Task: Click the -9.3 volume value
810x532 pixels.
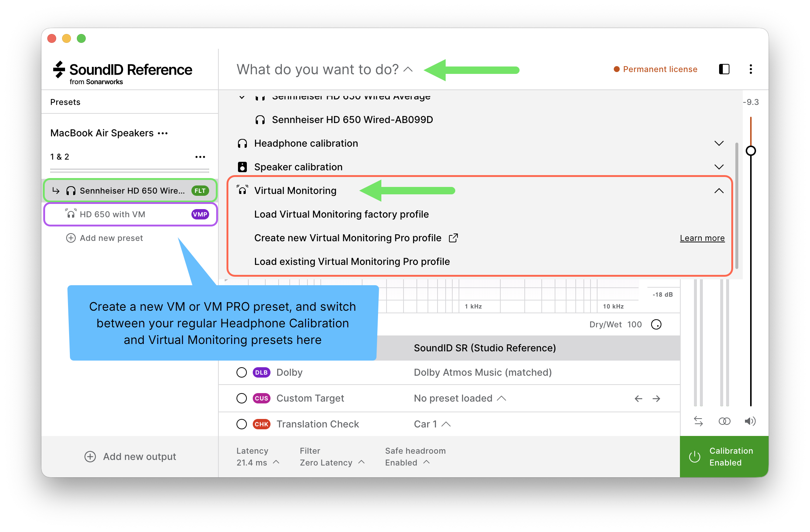Action: tap(751, 102)
